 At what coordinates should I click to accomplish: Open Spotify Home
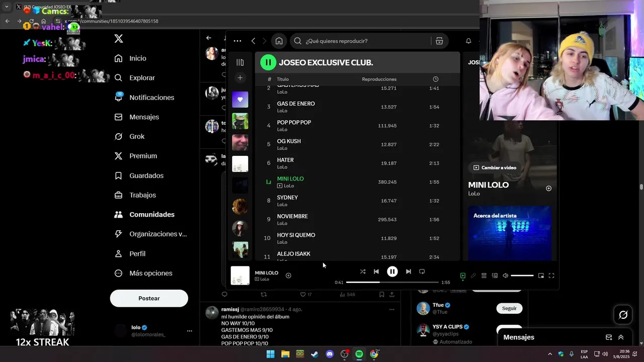[x=279, y=41]
